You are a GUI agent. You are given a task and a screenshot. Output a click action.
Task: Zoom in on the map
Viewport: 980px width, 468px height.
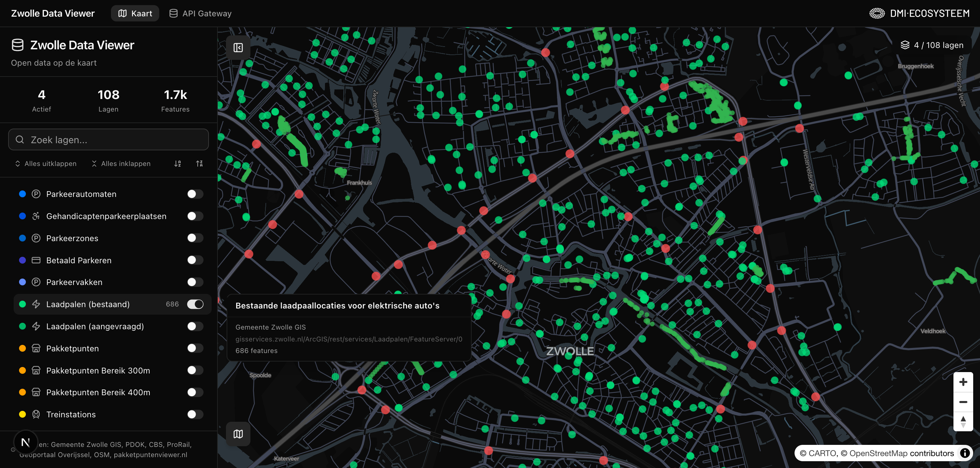[x=963, y=382]
